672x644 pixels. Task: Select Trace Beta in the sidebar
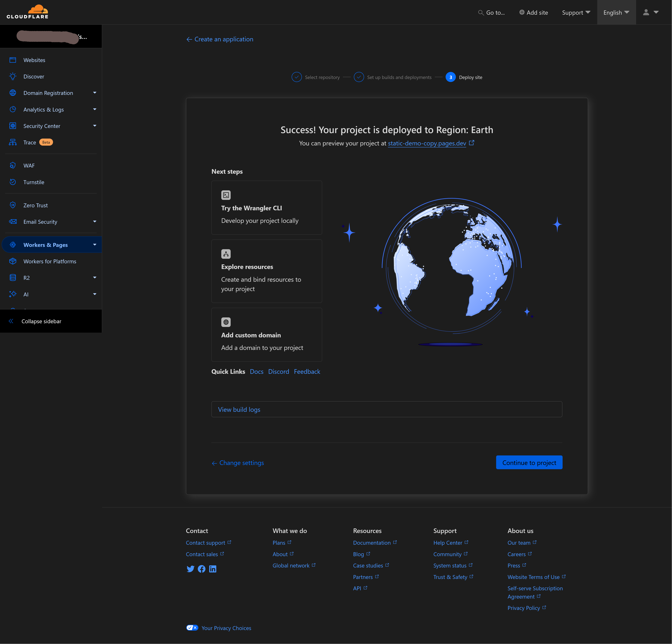[30, 142]
